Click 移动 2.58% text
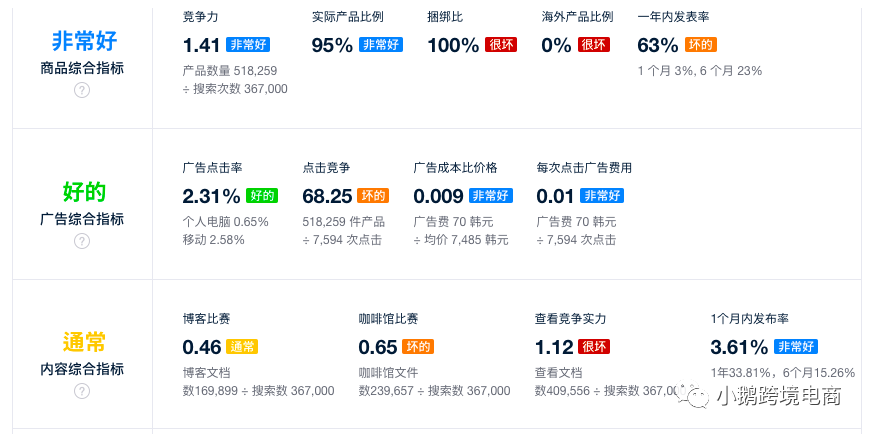 tap(214, 240)
